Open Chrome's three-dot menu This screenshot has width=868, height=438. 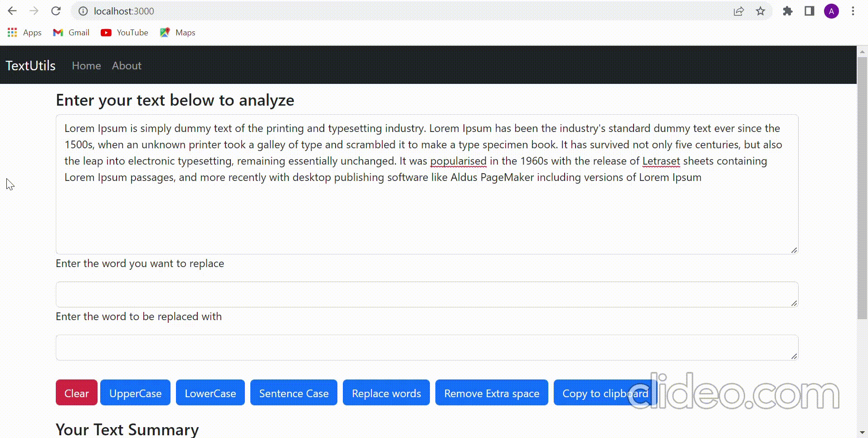pyautogui.click(x=853, y=11)
